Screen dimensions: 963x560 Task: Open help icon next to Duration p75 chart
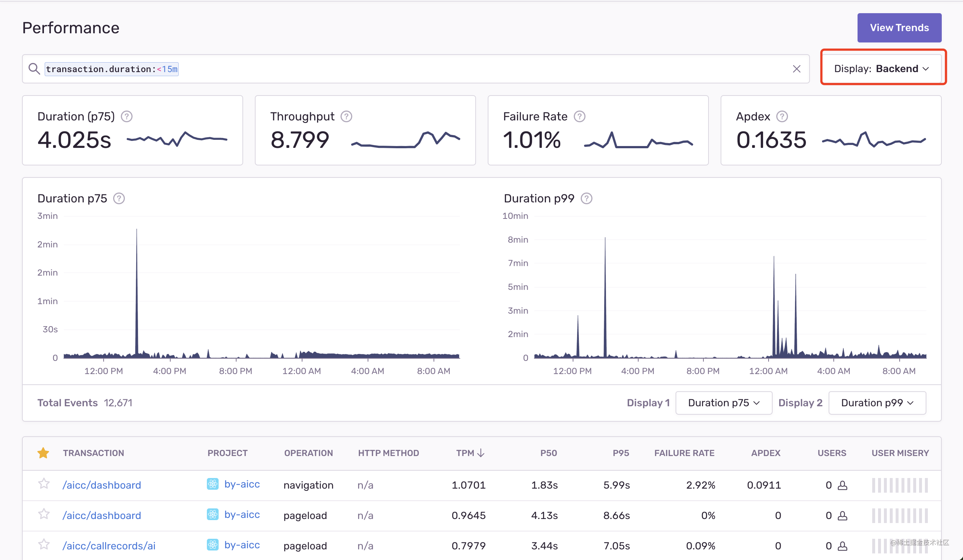click(x=119, y=199)
